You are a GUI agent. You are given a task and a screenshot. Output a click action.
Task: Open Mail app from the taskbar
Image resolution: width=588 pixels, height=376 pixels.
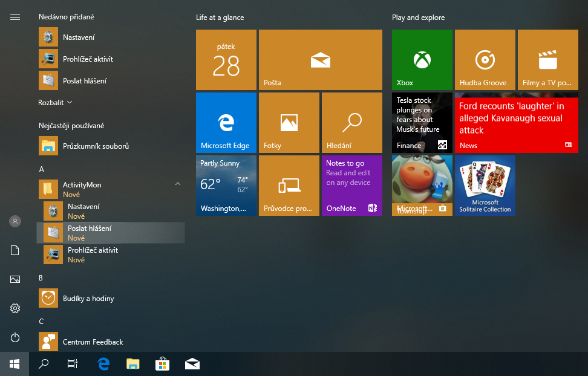192,364
